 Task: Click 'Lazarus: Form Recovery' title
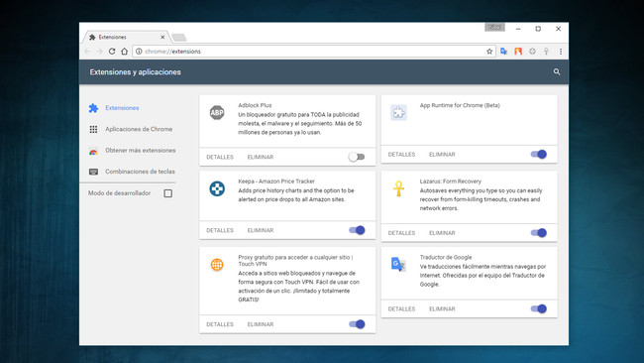pyautogui.click(x=451, y=181)
